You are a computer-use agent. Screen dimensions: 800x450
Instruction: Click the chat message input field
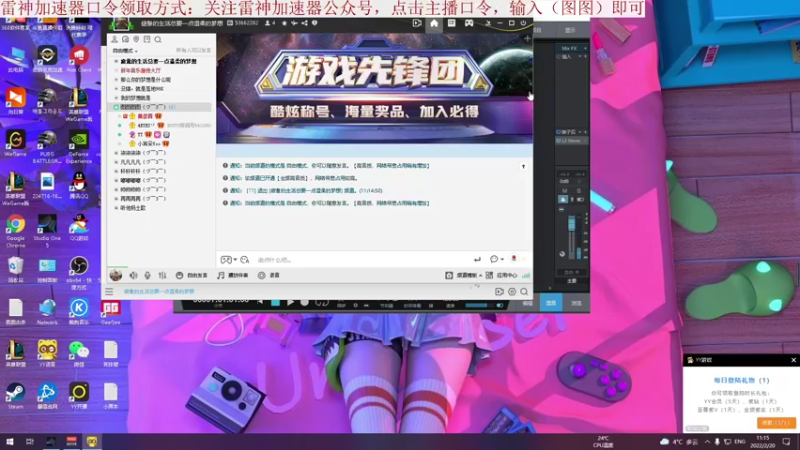click(x=360, y=260)
